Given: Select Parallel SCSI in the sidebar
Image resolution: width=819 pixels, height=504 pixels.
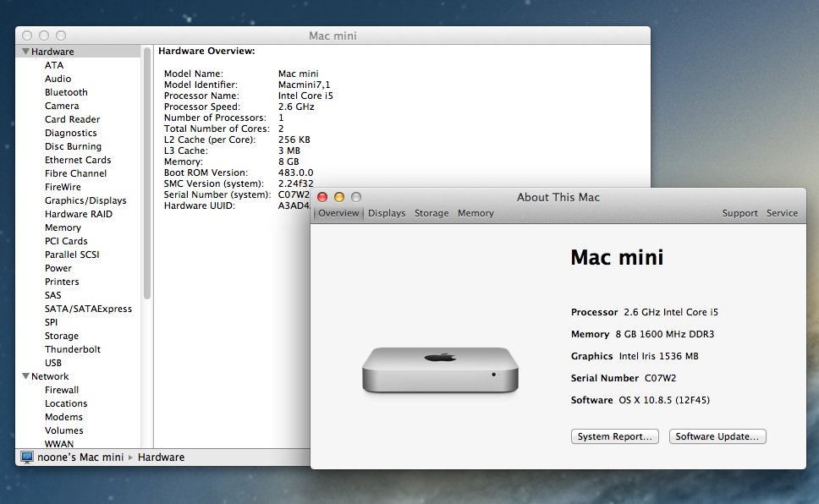Looking at the screenshot, I should coord(72,255).
